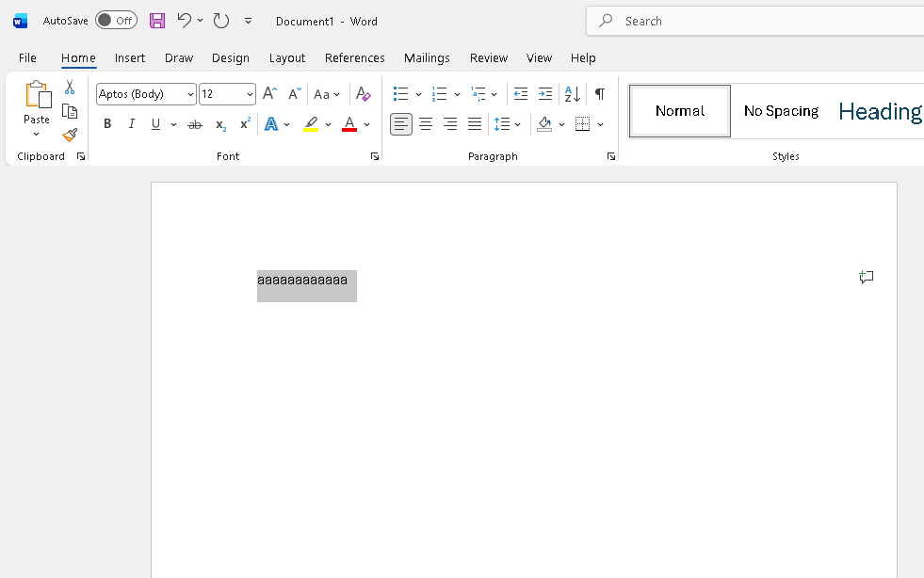Apply strikethrough to the text
This screenshot has width=924, height=578.
point(194,124)
